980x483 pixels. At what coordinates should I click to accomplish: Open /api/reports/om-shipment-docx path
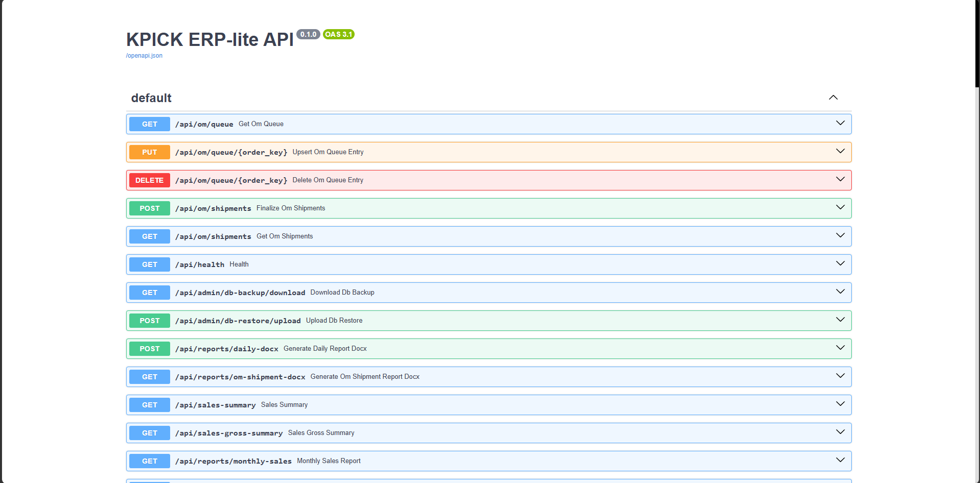pos(240,377)
